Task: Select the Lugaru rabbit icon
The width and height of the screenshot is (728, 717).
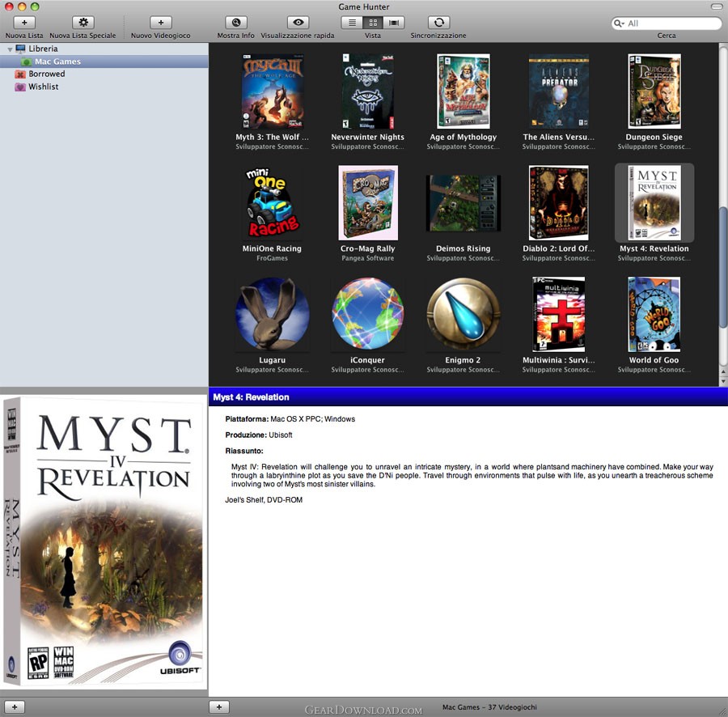Action: point(272,314)
